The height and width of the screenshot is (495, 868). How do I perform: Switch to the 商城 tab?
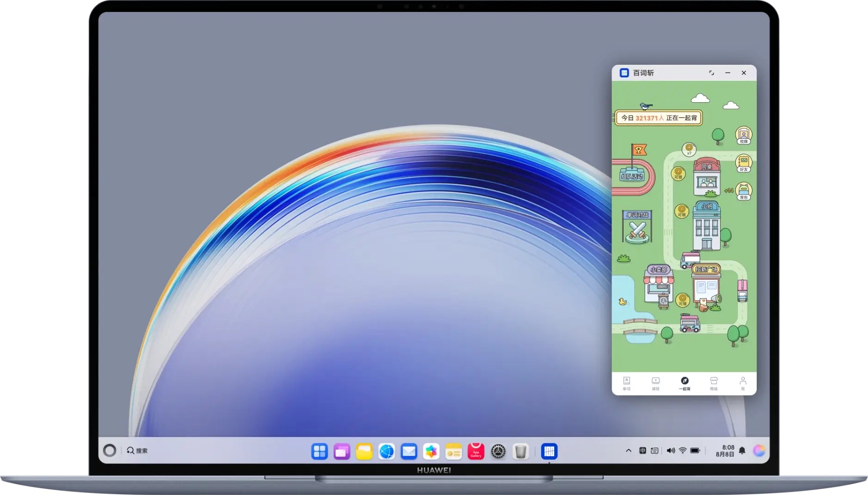click(x=714, y=383)
